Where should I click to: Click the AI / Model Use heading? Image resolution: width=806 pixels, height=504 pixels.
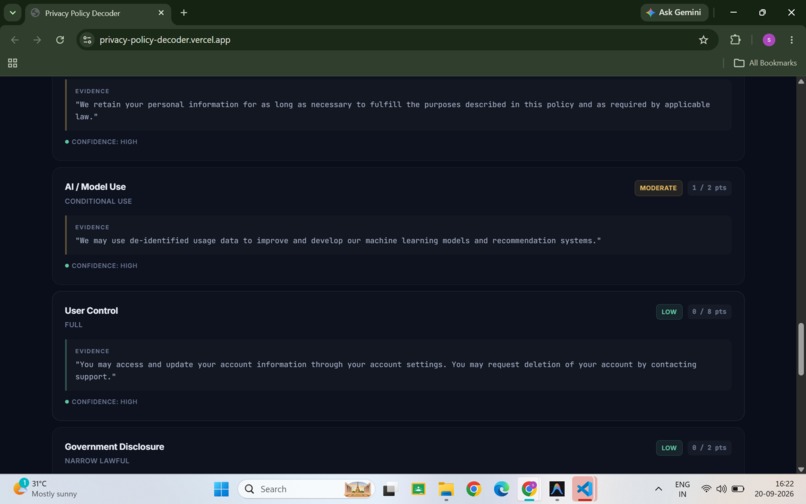coord(95,187)
